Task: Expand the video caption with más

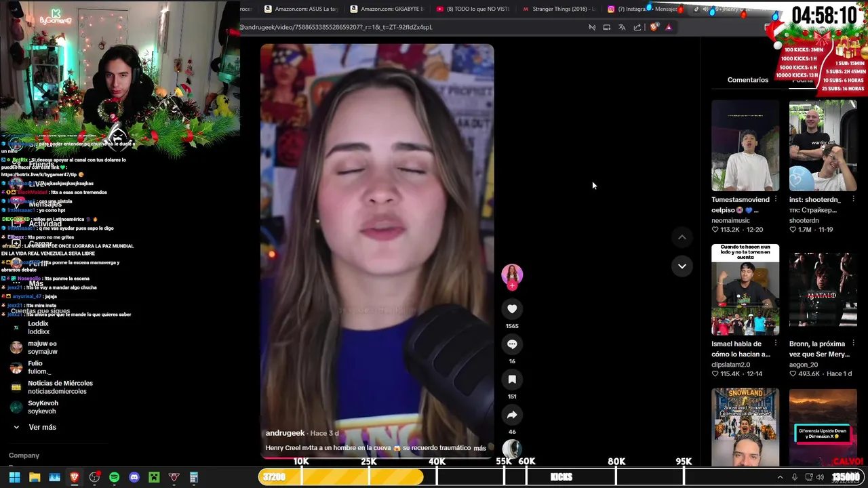Action: pyautogui.click(x=480, y=448)
